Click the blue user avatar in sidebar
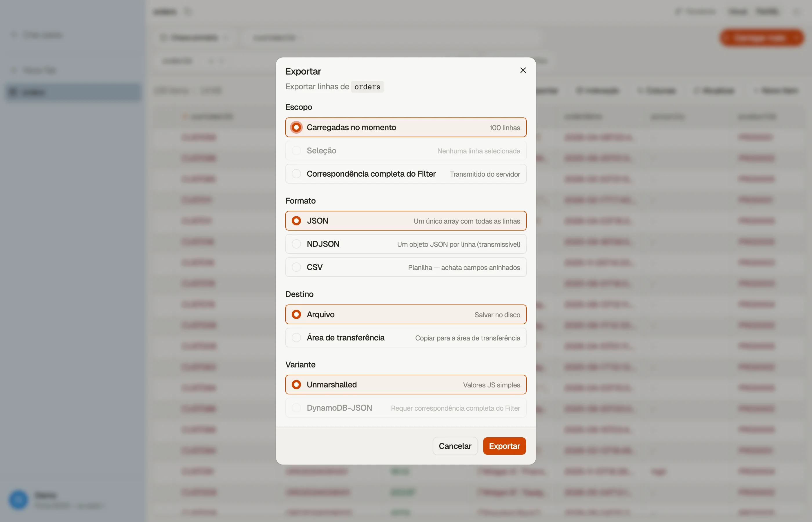The image size is (812, 522). [18, 500]
